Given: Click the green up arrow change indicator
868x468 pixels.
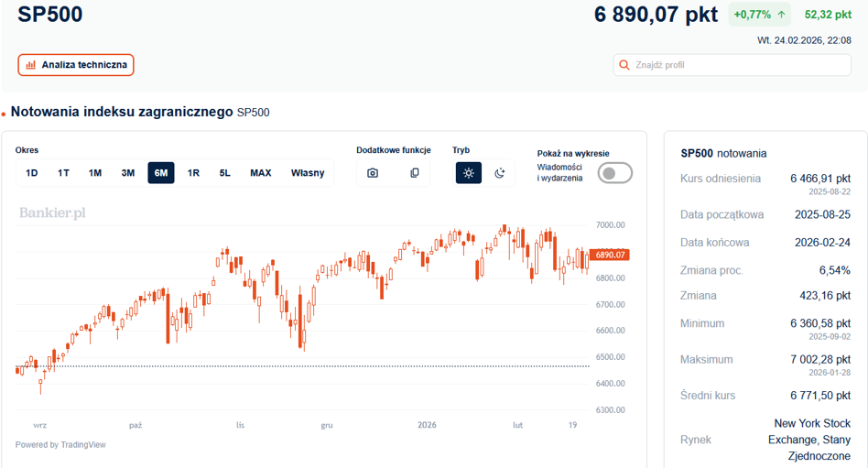Looking at the screenshot, I should tap(782, 15).
